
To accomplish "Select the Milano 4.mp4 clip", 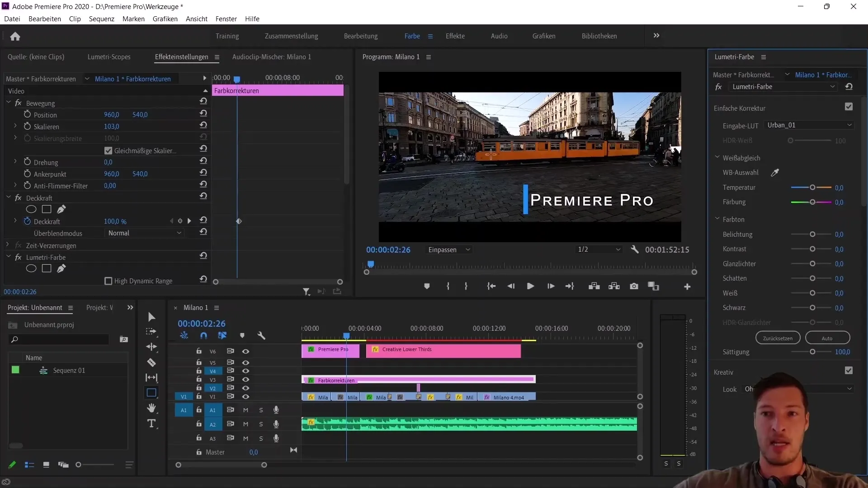I will pos(507,397).
